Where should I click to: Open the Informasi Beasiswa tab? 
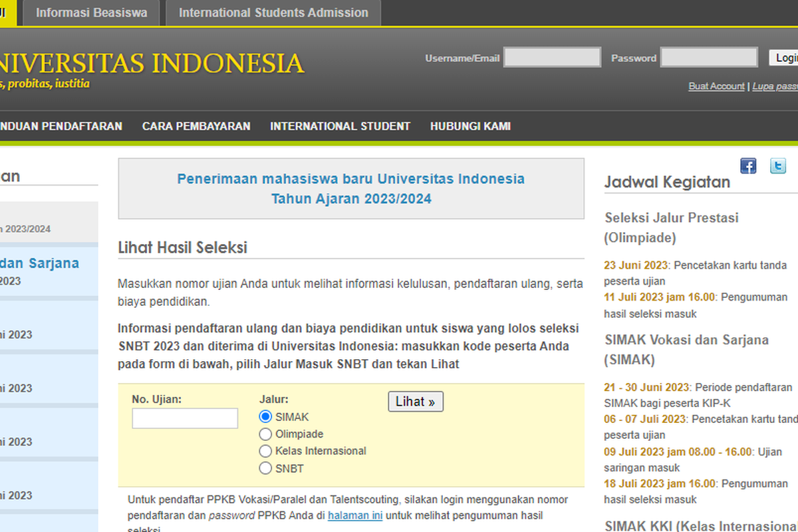pyautogui.click(x=91, y=12)
